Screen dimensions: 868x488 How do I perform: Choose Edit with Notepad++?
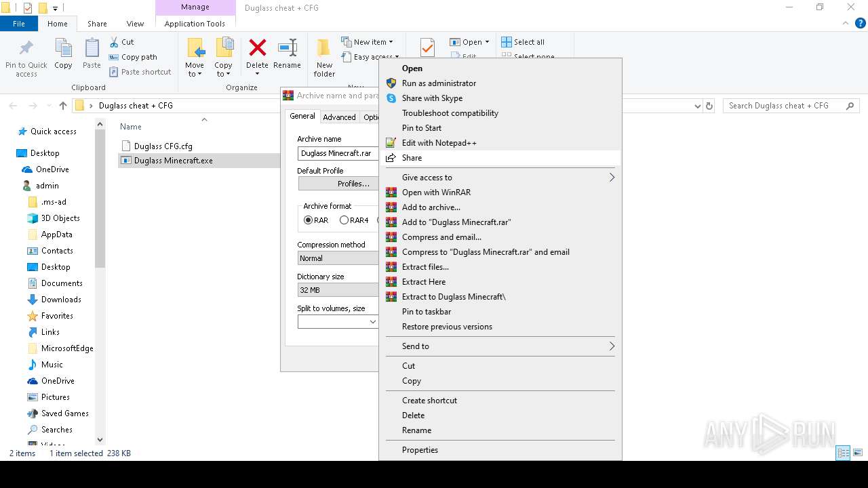500,143
